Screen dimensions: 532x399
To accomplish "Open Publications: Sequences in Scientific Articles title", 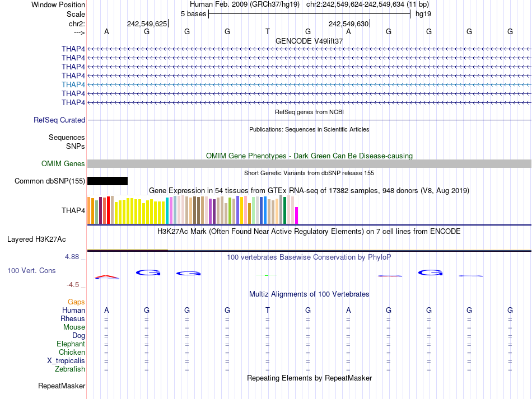I will (x=309, y=129).
